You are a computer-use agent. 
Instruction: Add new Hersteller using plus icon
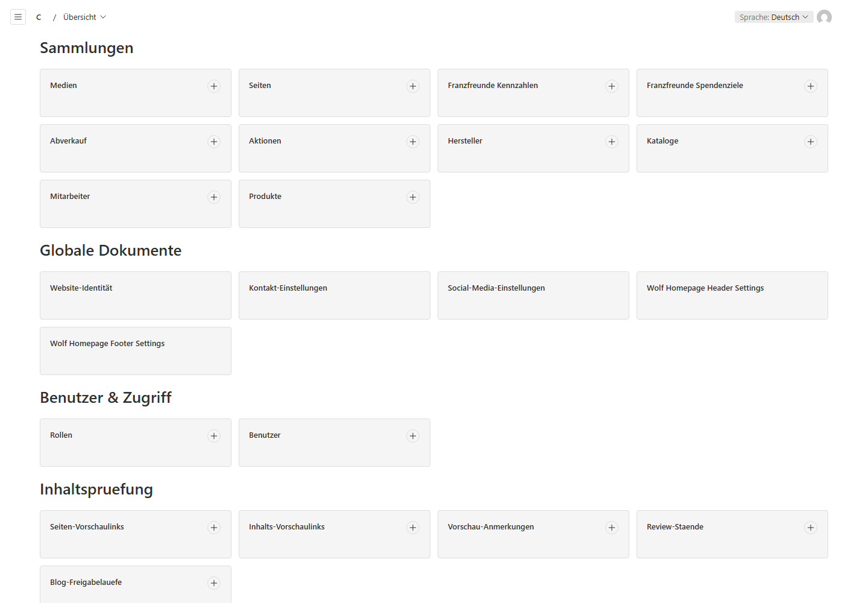(612, 142)
